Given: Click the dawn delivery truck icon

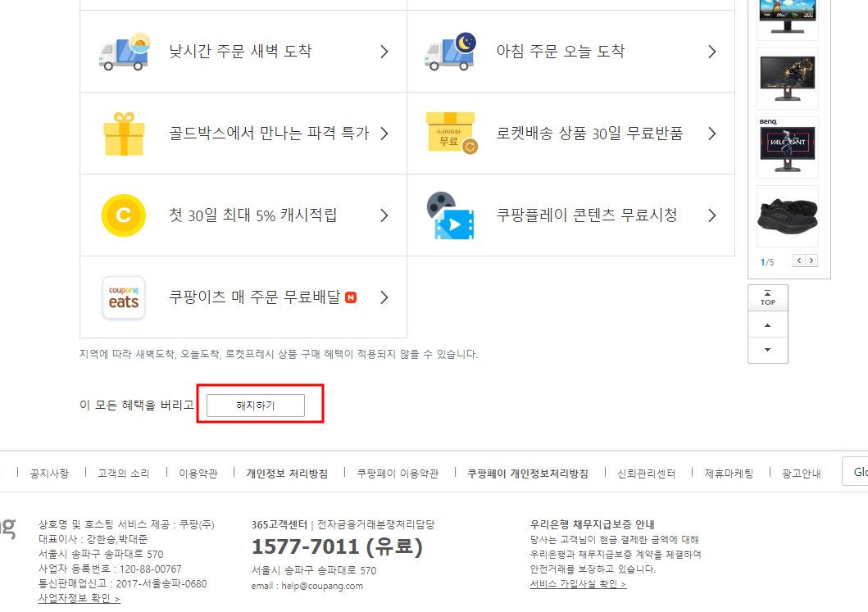Looking at the screenshot, I should point(123,50).
